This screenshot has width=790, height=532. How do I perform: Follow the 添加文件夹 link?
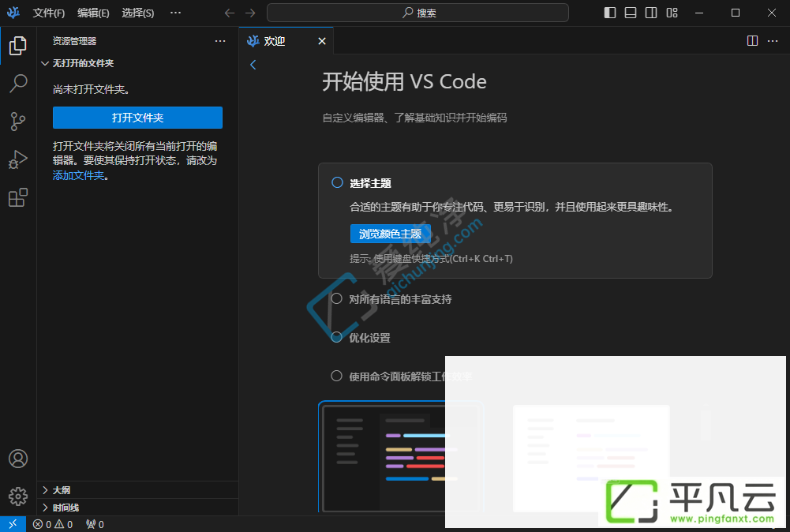79,175
